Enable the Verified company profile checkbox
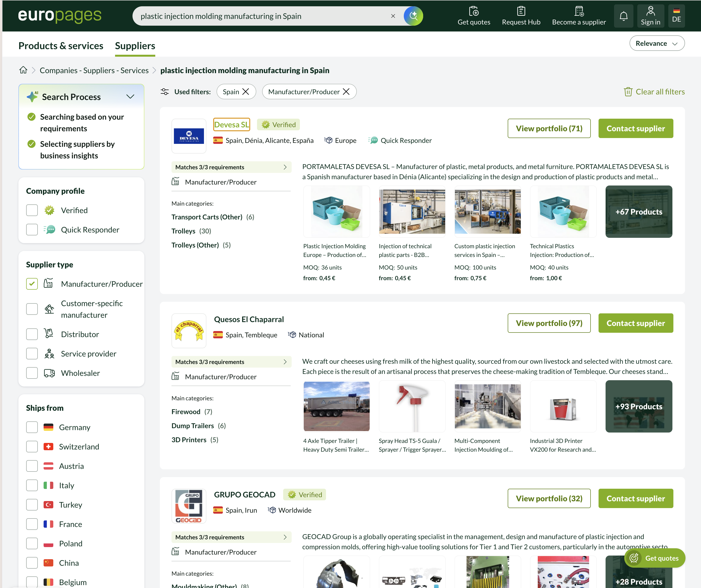Screen dimensions: 701x588 tap(32, 211)
